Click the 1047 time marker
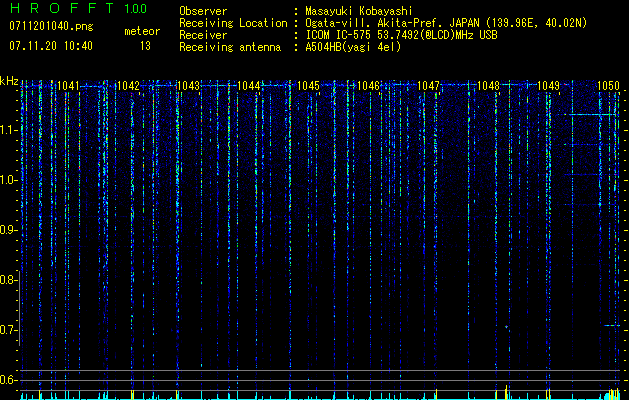Image resolution: width=629 pixels, height=400 pixels. tap(428, 85)
